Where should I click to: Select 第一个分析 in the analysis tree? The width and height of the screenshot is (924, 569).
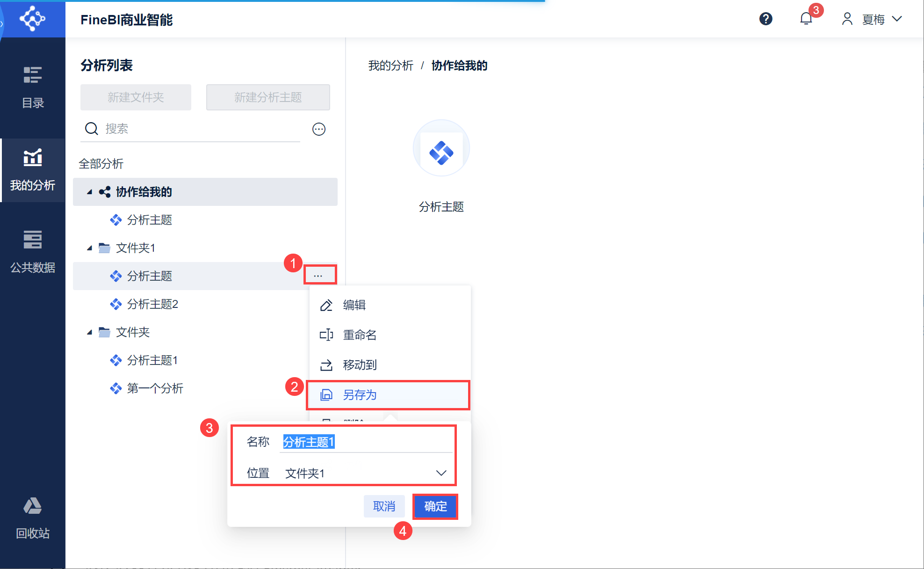point(155,388)
